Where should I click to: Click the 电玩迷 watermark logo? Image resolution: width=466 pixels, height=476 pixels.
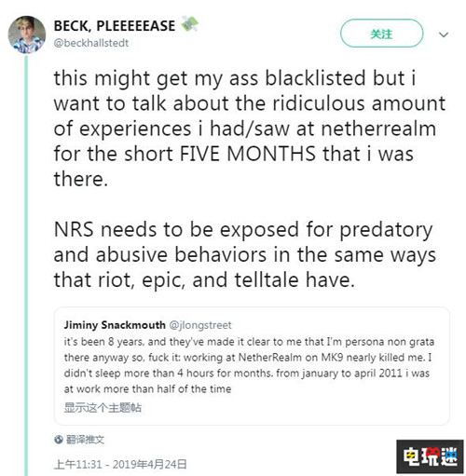pos(430,456)
